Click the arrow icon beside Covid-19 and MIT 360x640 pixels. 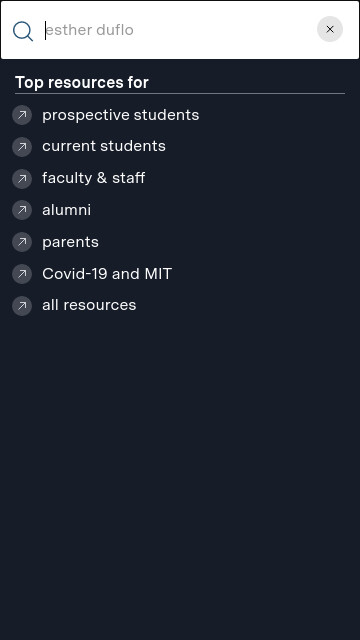[x=22, y=274]
